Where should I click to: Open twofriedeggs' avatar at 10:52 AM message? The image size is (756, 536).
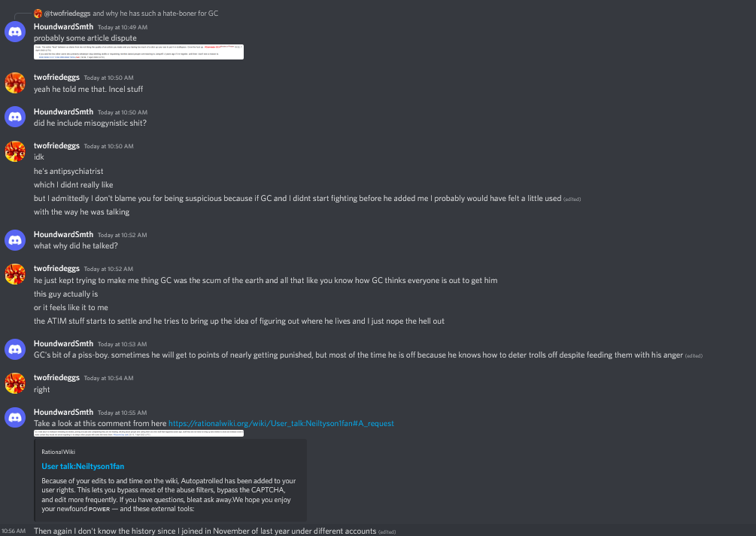pyautogui.click(x=15, y=273)
